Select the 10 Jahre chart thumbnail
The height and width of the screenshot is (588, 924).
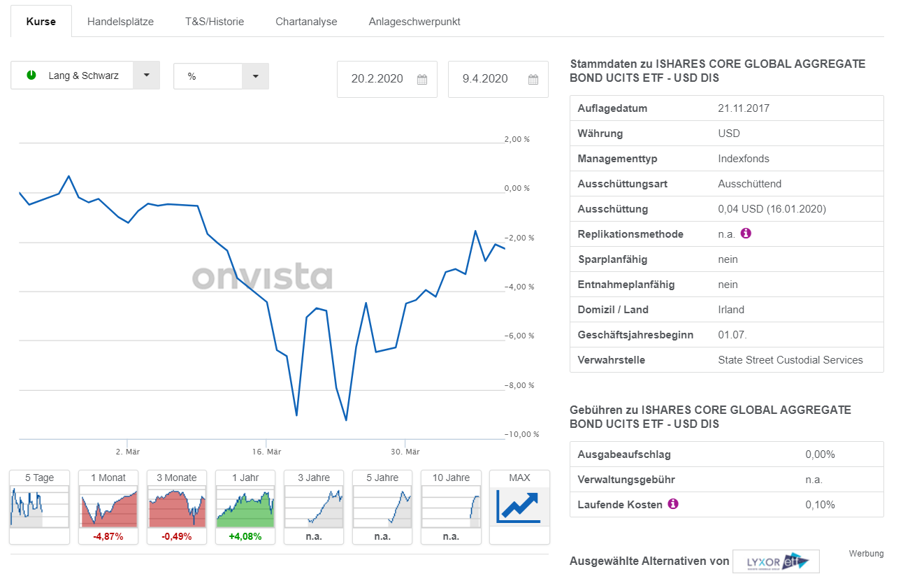point(451,506)
